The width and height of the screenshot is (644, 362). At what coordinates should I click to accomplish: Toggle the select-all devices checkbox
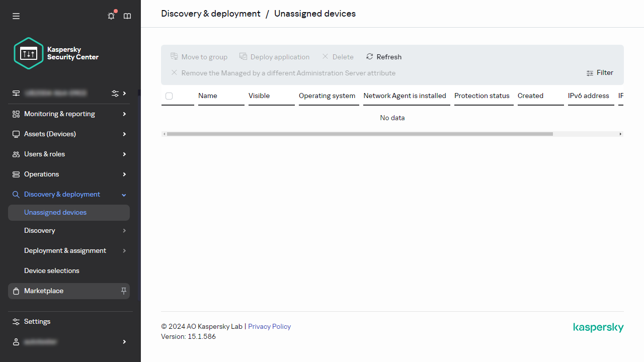pos(169,96)
